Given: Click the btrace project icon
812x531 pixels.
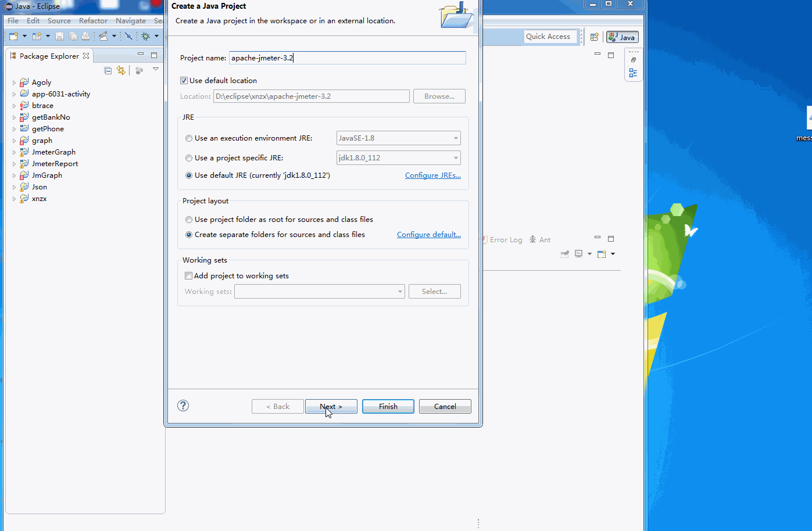Looking at the screenshot, I should point(24,105).
